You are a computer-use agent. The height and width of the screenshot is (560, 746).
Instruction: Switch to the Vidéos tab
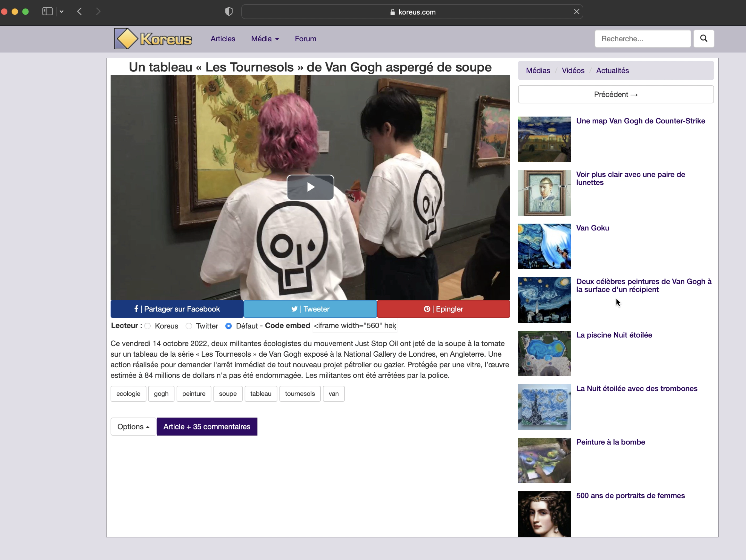[x=573, y=70]
